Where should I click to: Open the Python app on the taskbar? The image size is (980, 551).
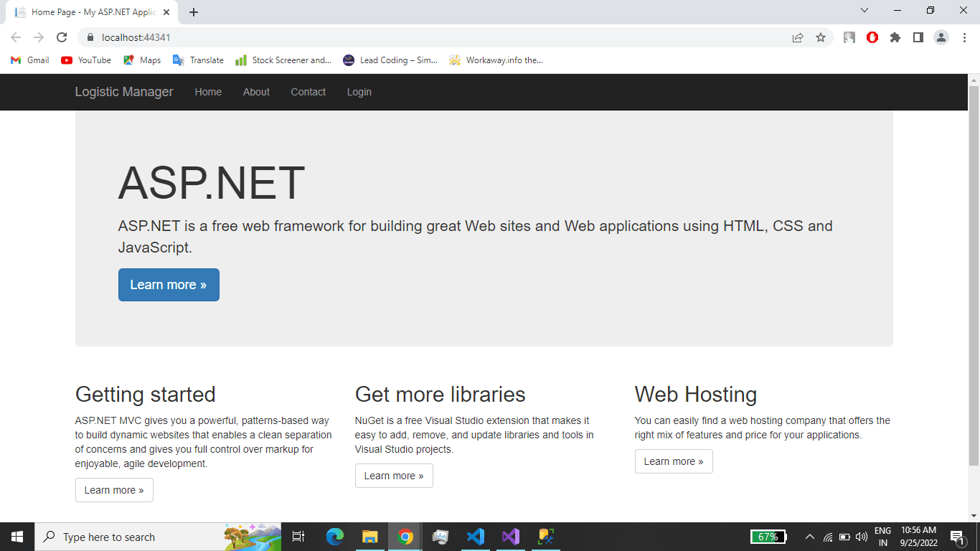coord(546,537)
